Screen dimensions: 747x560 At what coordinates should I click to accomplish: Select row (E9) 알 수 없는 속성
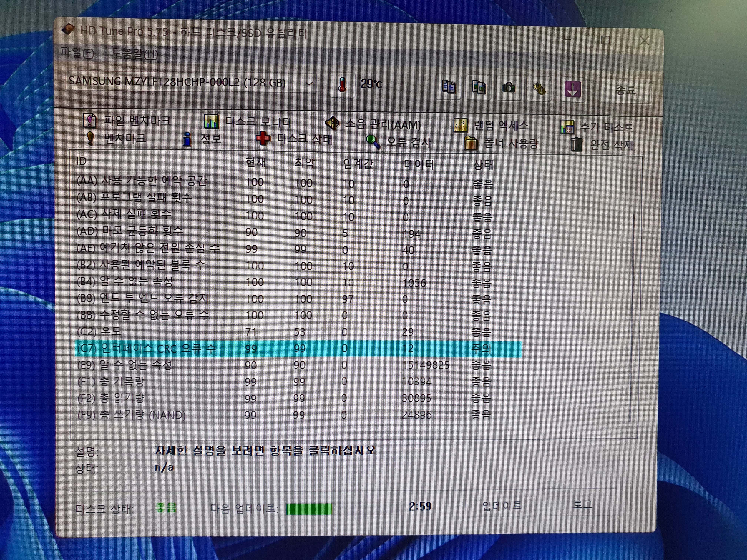[298, 365]
